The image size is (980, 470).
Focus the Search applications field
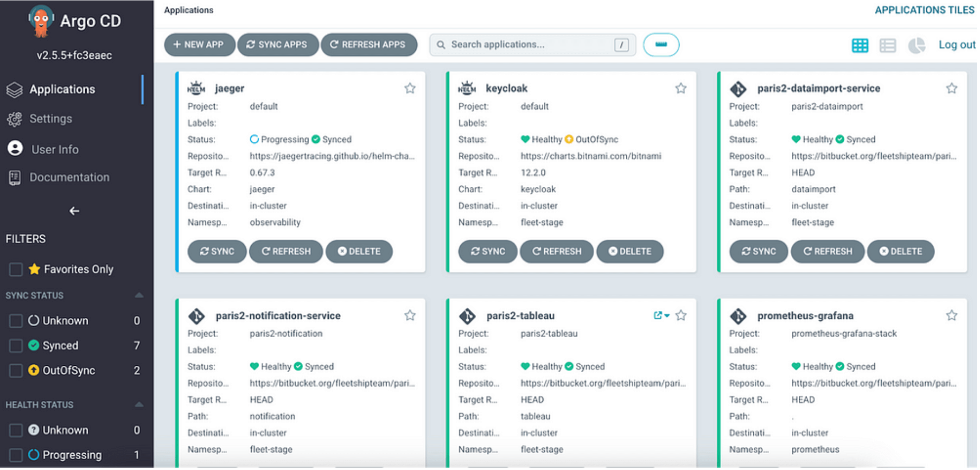528,44
